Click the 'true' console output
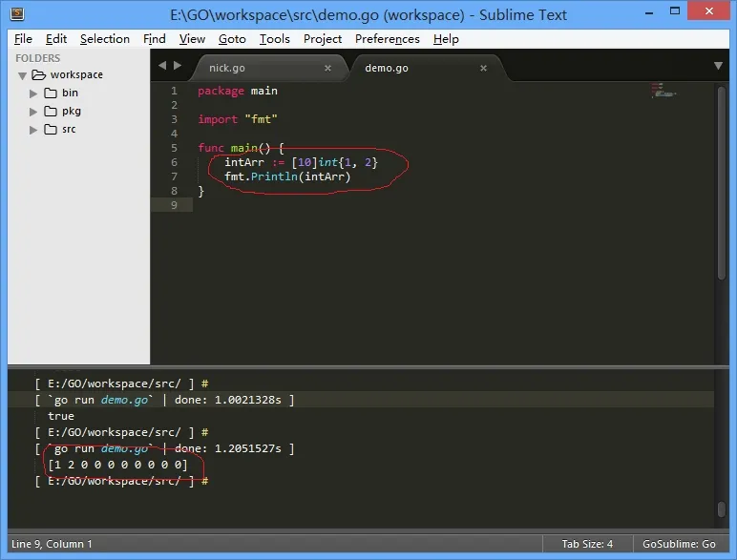The width and height of the screenshot is (737, 560). pyautogui.click(x=61, y=416)
